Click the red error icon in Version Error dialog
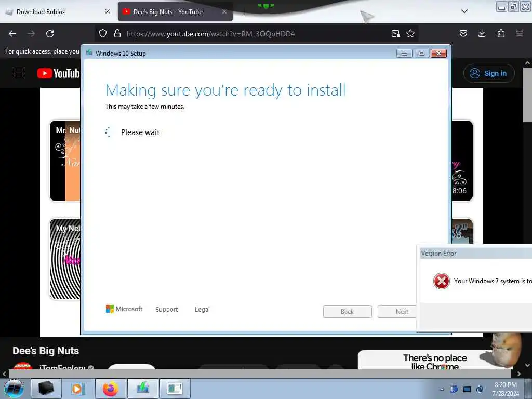Viewport: 532px width, 399px height. click(442, 281)
